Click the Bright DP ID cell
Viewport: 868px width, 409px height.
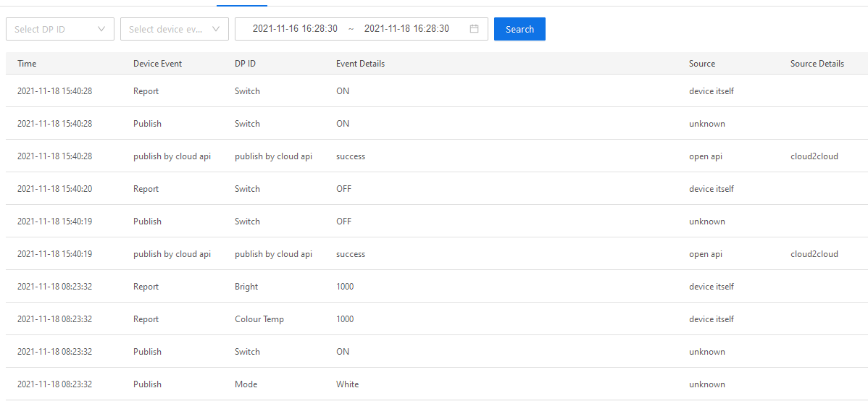246,287
